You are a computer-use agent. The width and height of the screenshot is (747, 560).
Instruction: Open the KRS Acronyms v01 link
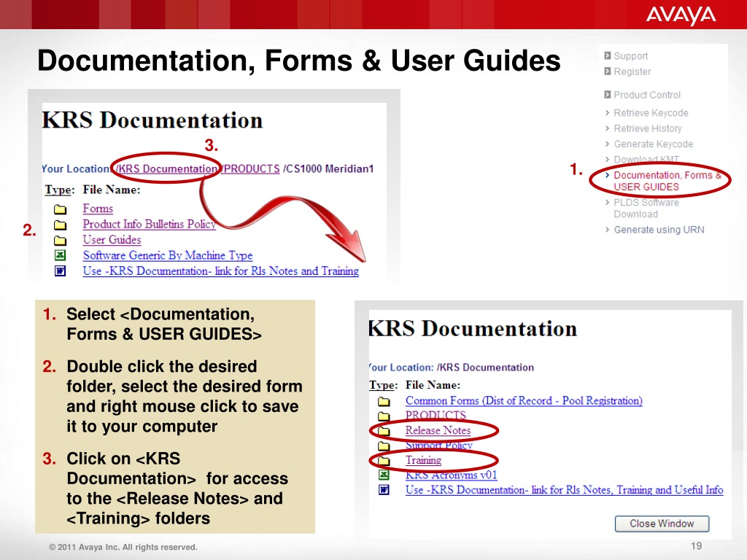[x=451, y=475]
